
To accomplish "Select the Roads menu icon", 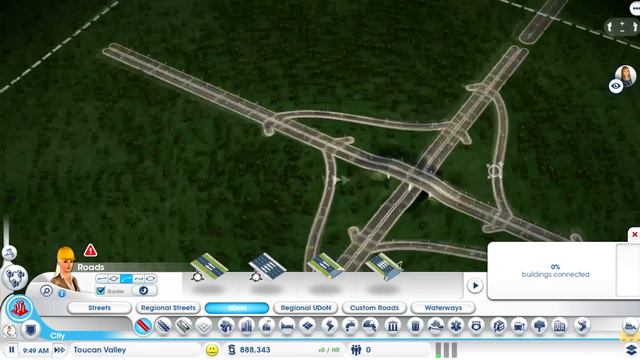I will tap(143, 326).
